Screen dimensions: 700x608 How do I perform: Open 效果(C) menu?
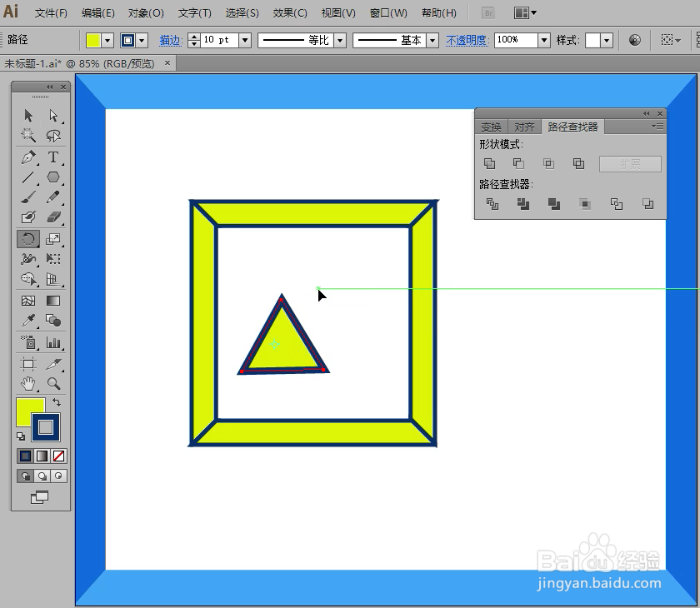pos(290,13)
